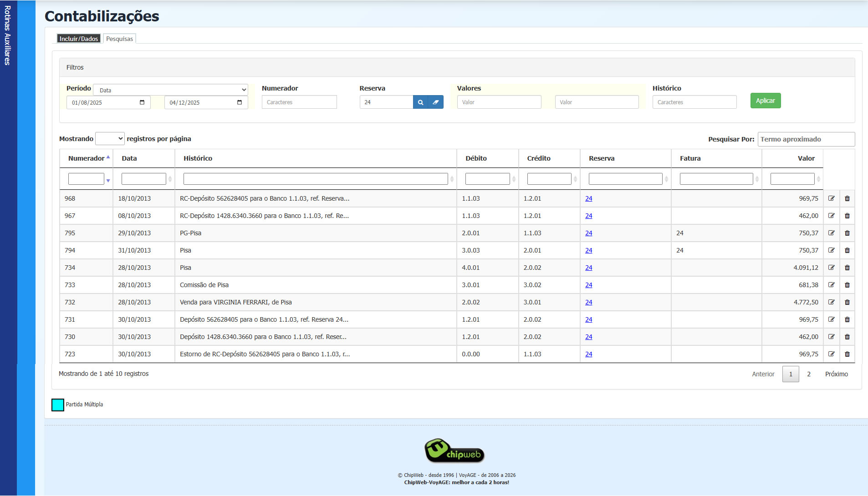Delete entry 967 using trash icon
Screen dimensions: 868x496
(847, 216)
